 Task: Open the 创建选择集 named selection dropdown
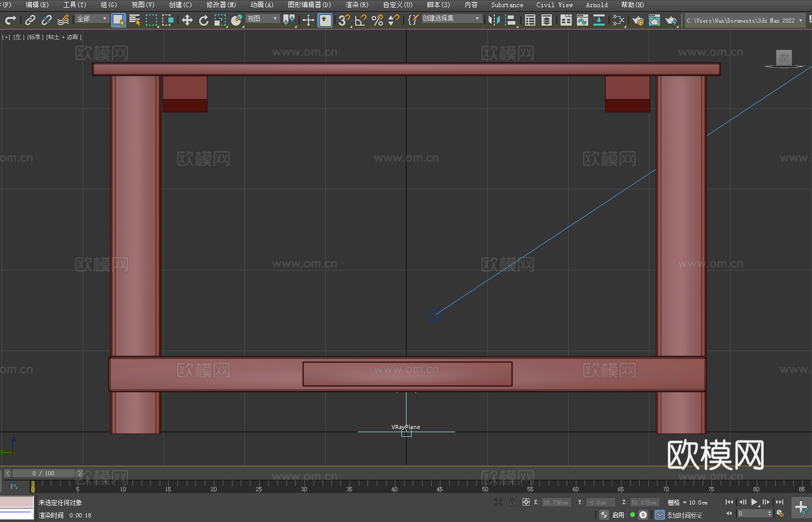tap(451, 18)
